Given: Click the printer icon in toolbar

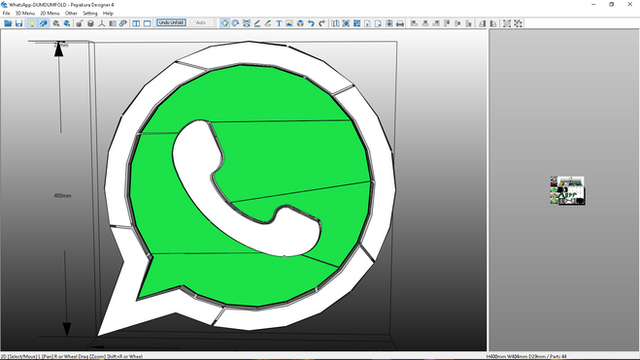Looking at the screenshot, I should coord(400,23).
